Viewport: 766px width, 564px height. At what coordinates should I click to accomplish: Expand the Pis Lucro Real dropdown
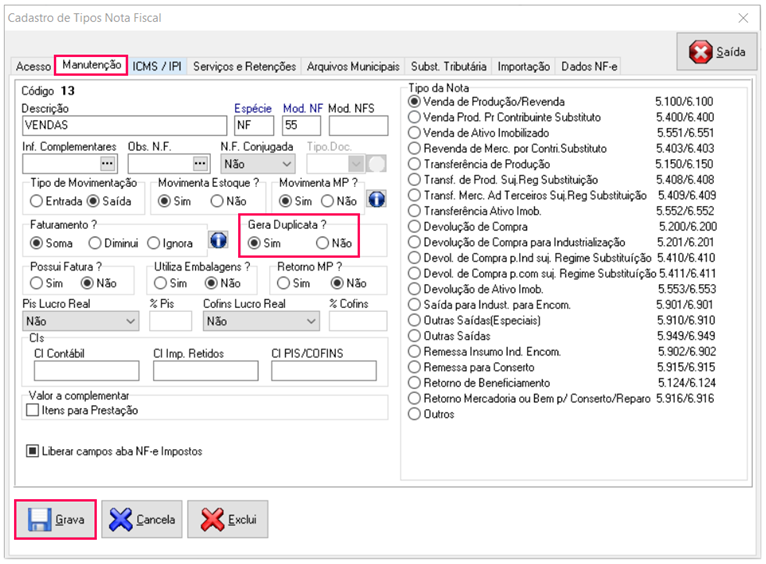130,321
